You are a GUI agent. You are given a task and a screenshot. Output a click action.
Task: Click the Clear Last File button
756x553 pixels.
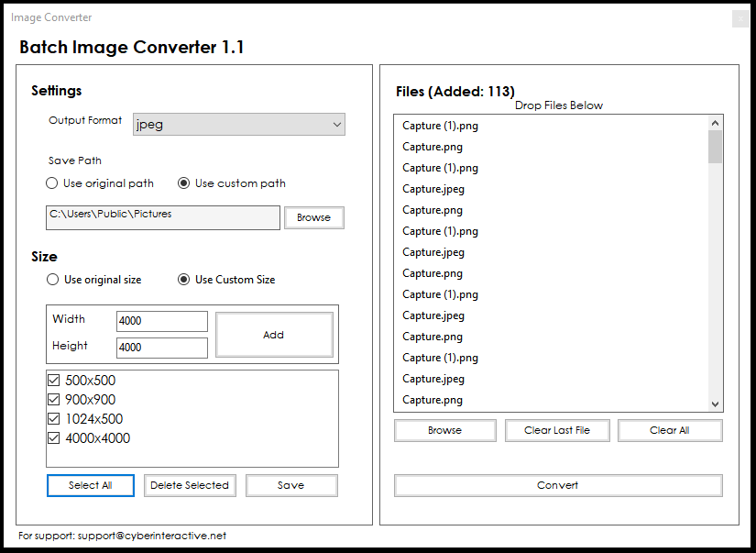click(x=557, y=430)
